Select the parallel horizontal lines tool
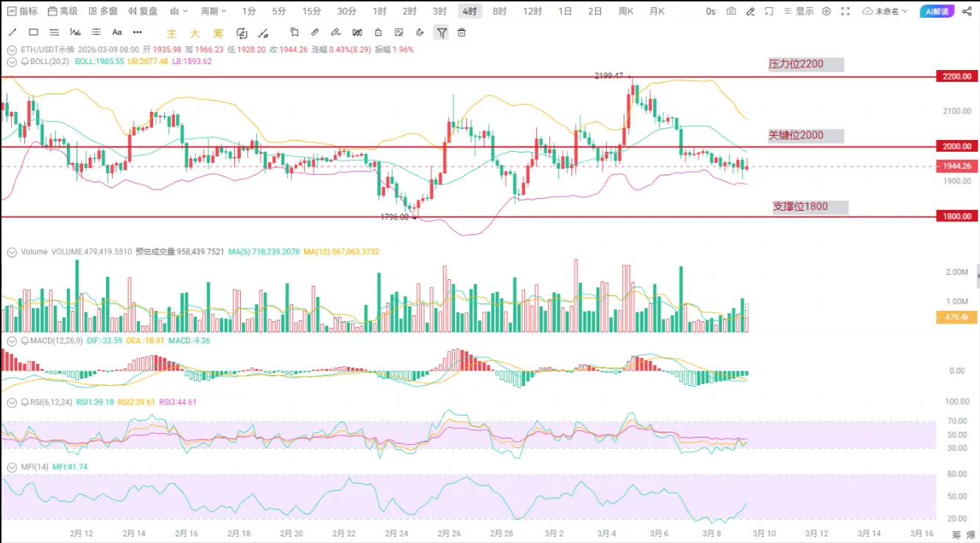 (54, 32)
